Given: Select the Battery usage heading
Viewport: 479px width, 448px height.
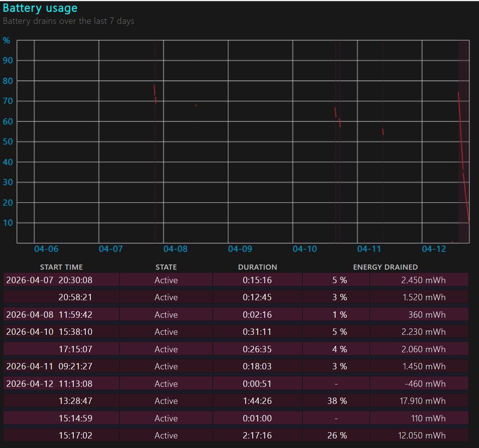Looking at the screenshot, I should point(40,8).
